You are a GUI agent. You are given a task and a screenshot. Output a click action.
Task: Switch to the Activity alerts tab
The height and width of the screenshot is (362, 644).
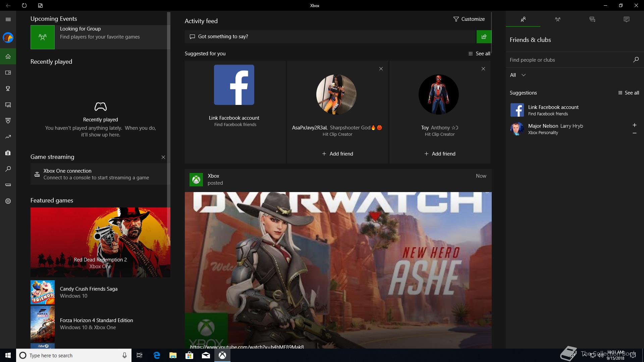[627, 19]
